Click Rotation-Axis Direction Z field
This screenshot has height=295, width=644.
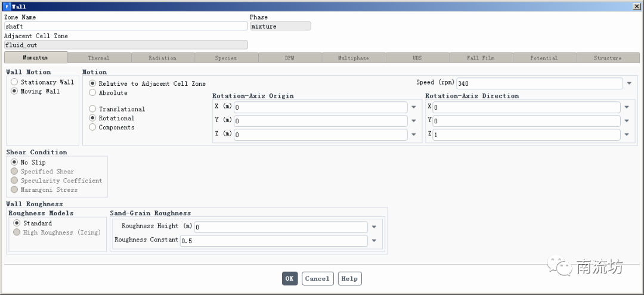(526, 135)
